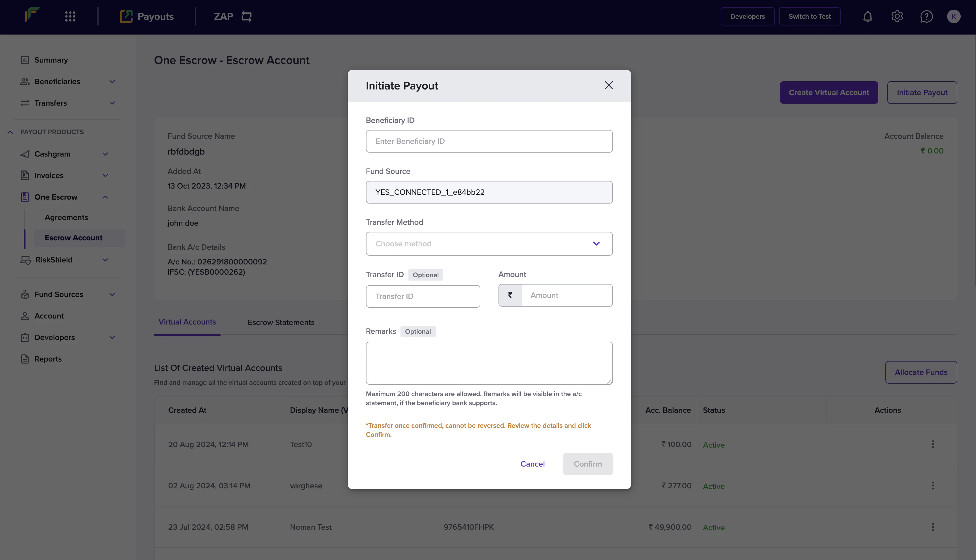This screenshot has height=560, width=976.
Task: Click the ZAP switch icon
Action: point(246,16)
